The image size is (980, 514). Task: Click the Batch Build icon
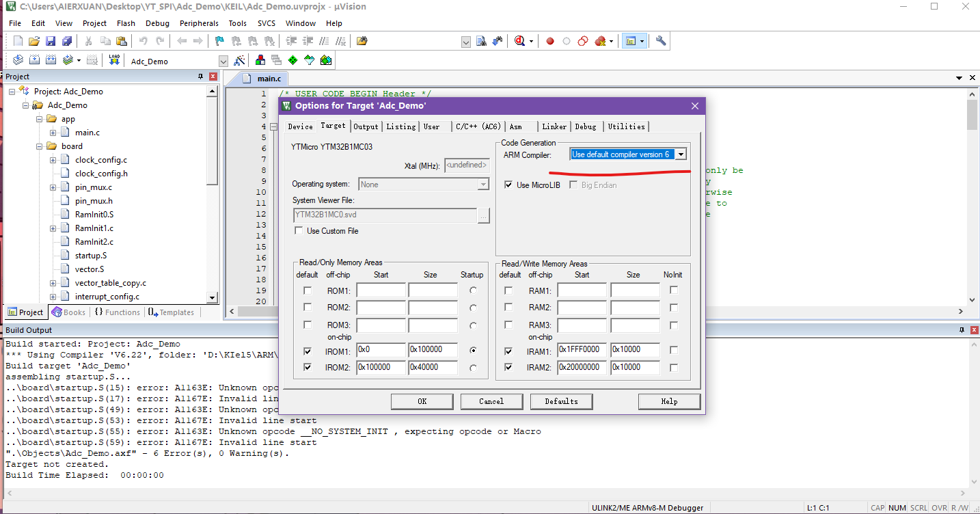(x=68, y=60)
